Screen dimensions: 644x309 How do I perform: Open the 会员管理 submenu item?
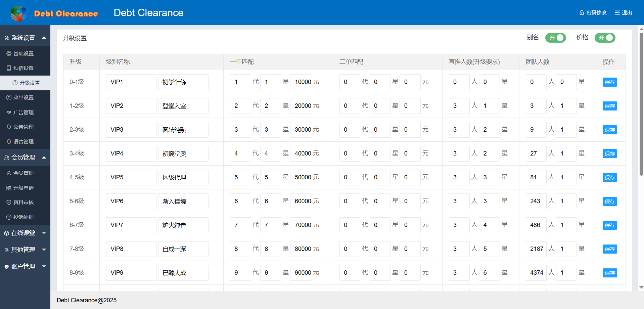[x=24, y=173]
